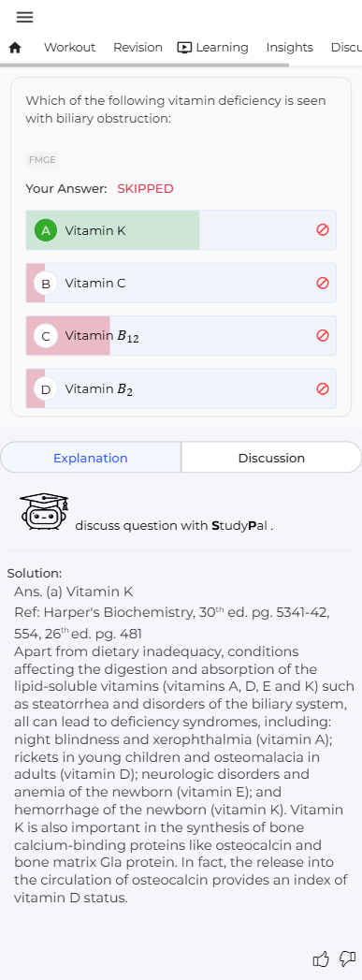Viewport: 362px width, 980px height.
Task: Click the thumbs down icon
Action: pyautogui.click(x=347, y=958)
